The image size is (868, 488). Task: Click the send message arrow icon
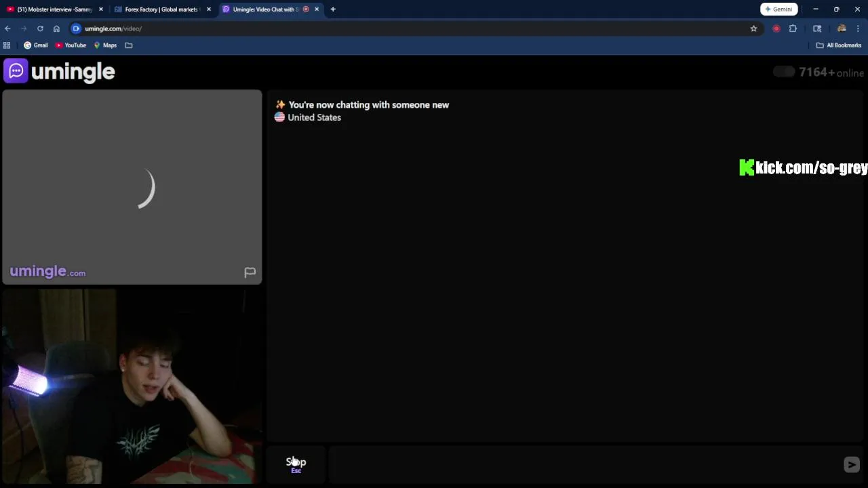coord(852,464)
